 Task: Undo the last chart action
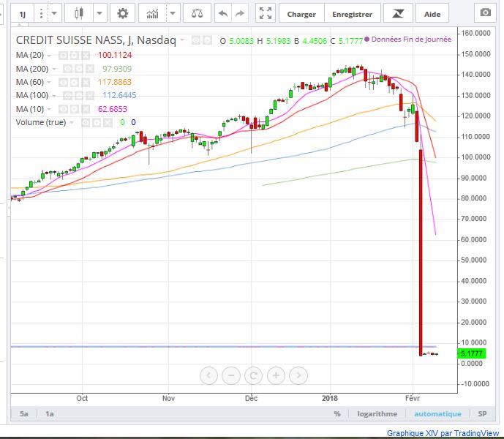click(222, 13)
